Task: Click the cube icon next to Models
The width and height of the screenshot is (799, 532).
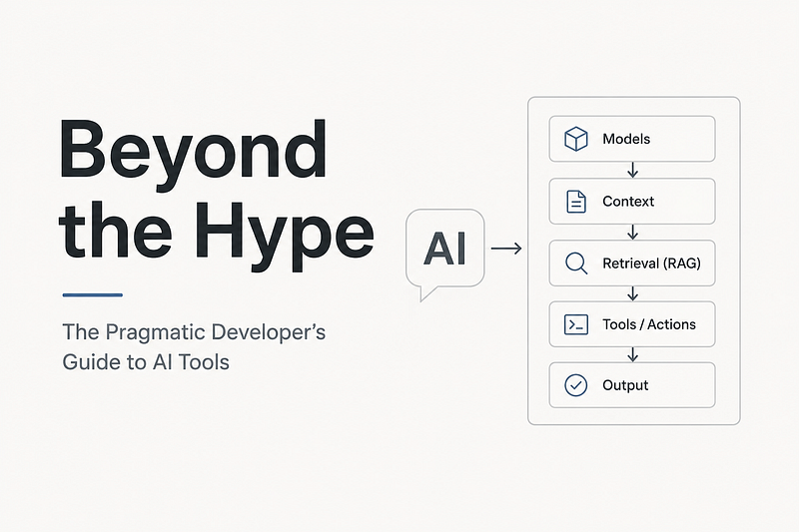Action: pos(576,139)
